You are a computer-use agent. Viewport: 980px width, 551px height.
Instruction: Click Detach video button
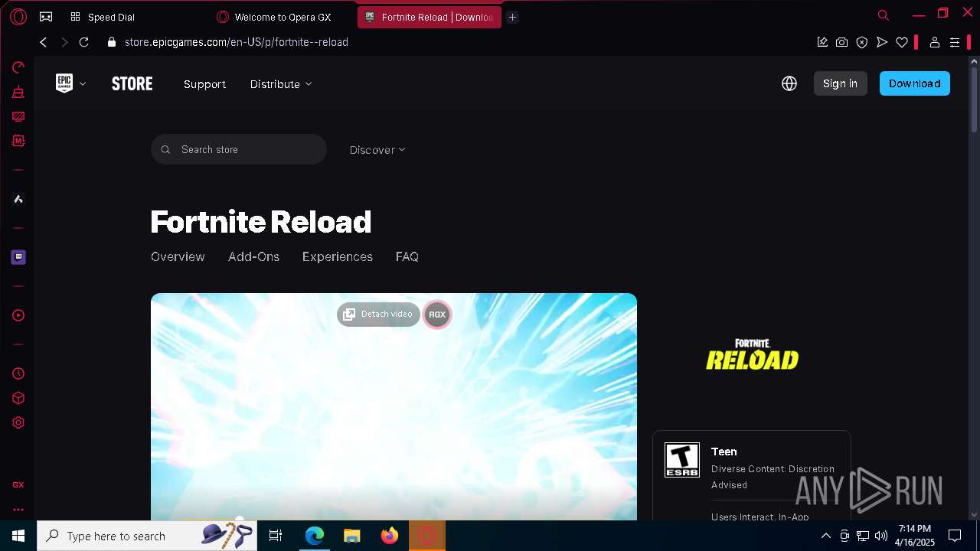[x=378, y=315]
